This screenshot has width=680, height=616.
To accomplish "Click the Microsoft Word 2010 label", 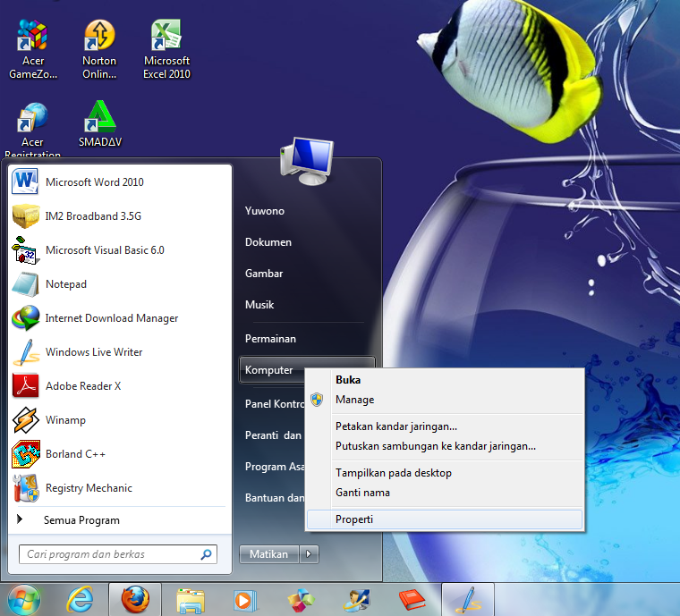I will 95,182.
